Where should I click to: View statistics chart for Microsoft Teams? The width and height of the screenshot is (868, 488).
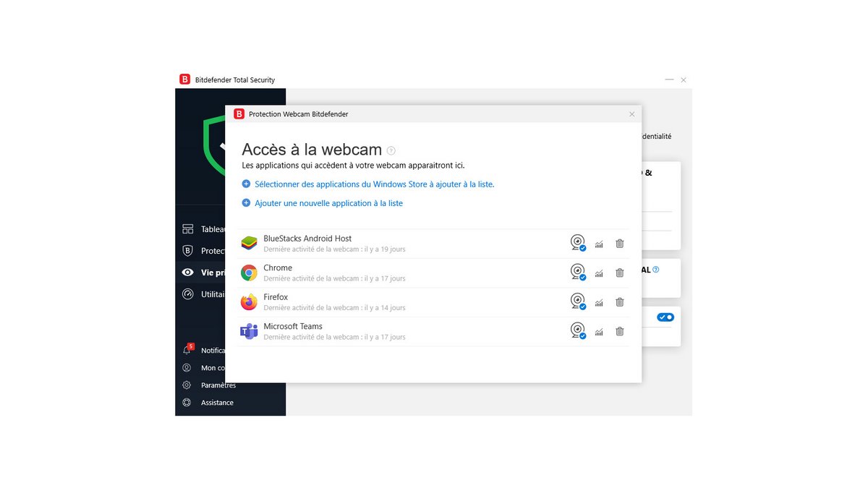point(599,332)
